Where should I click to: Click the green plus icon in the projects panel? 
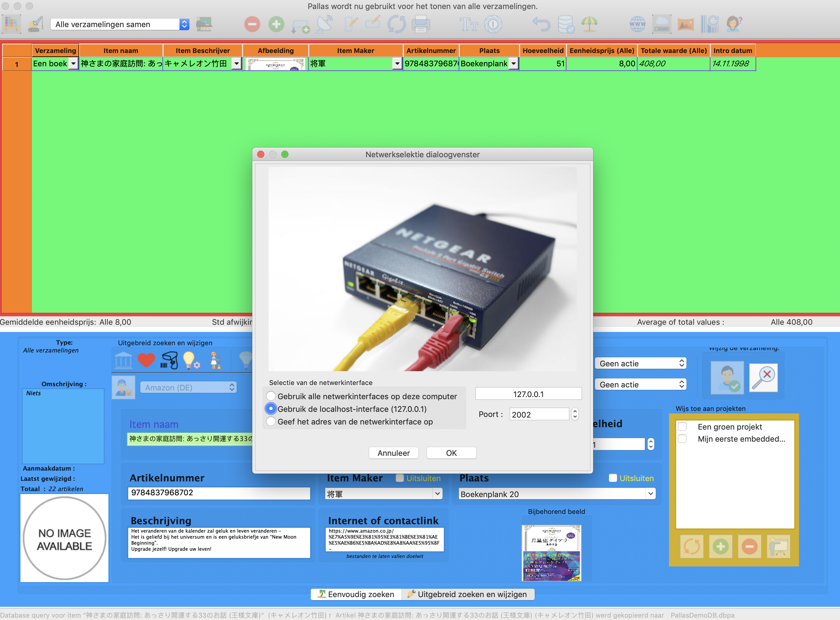[720, 546]
